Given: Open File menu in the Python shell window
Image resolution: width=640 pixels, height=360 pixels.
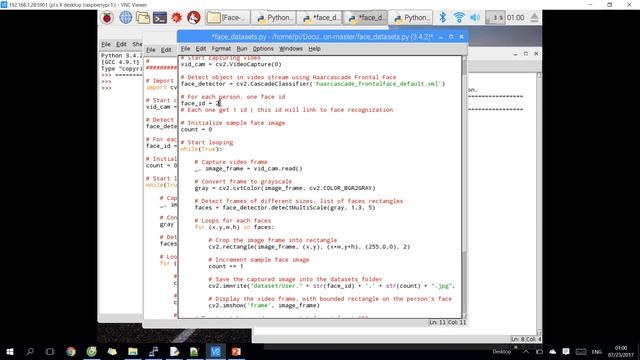Looking at the screenshot, I should tap(106, 44).
